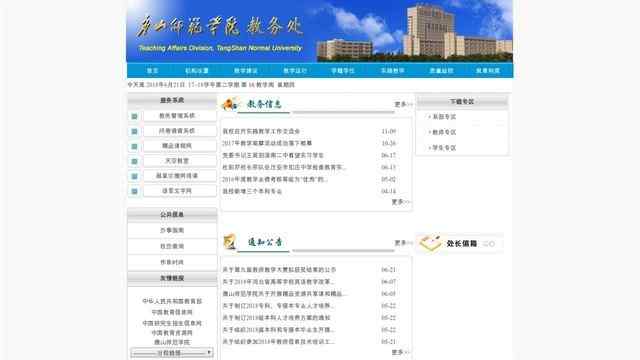Click 更多 beside the 教务信息 heading

click(x=402, y=104)
